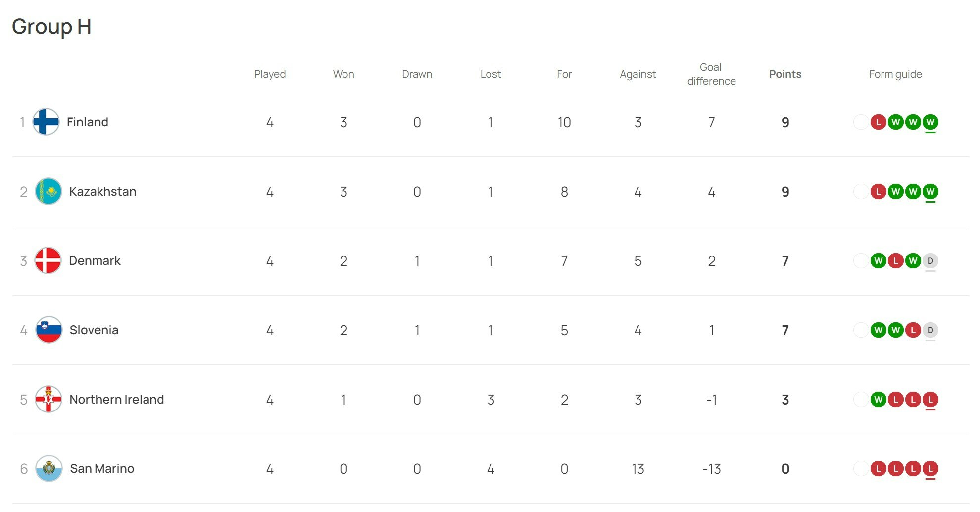Screen dimensions: 980x512
Task: Click the Slovenia flag icon
Action: coord(49,330)
